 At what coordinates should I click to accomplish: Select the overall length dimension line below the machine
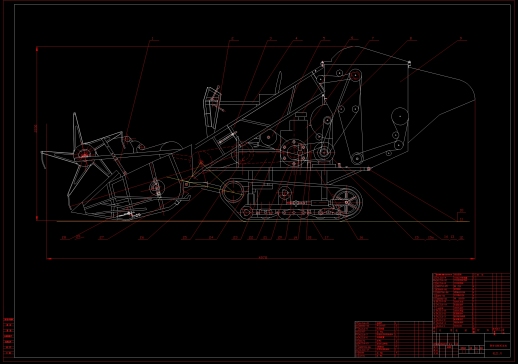click(261, 258)
